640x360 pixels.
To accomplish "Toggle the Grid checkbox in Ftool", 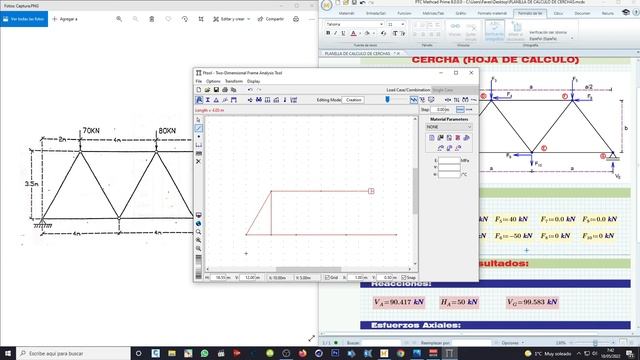I will tap(327, 278).
